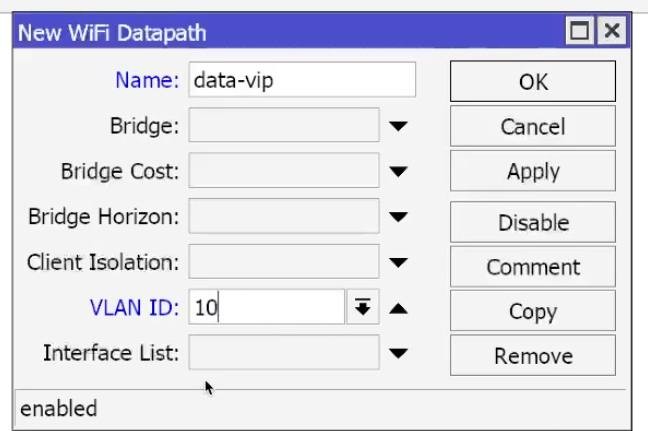Click the Cancel button

(x=533, y=126)
